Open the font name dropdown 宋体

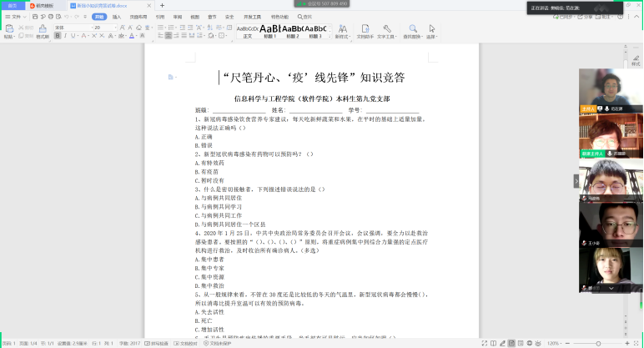click(70, 27)
